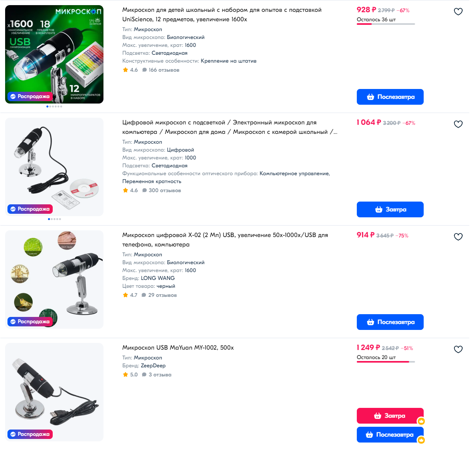Favorite the UniScience school microscope
The width and height of the screenshot is (476, 450).
458,12
